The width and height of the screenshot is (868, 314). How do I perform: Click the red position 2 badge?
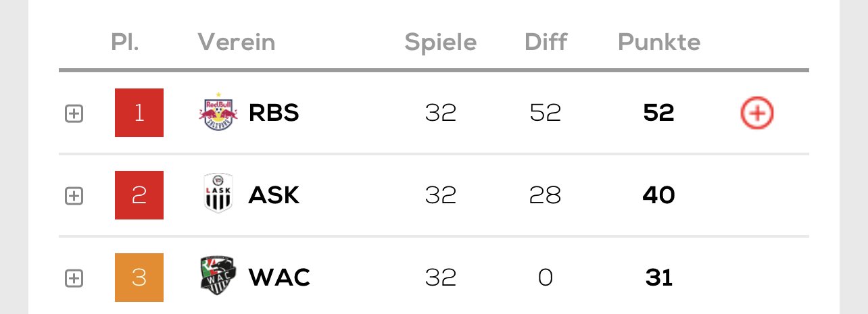click(139, 195)
